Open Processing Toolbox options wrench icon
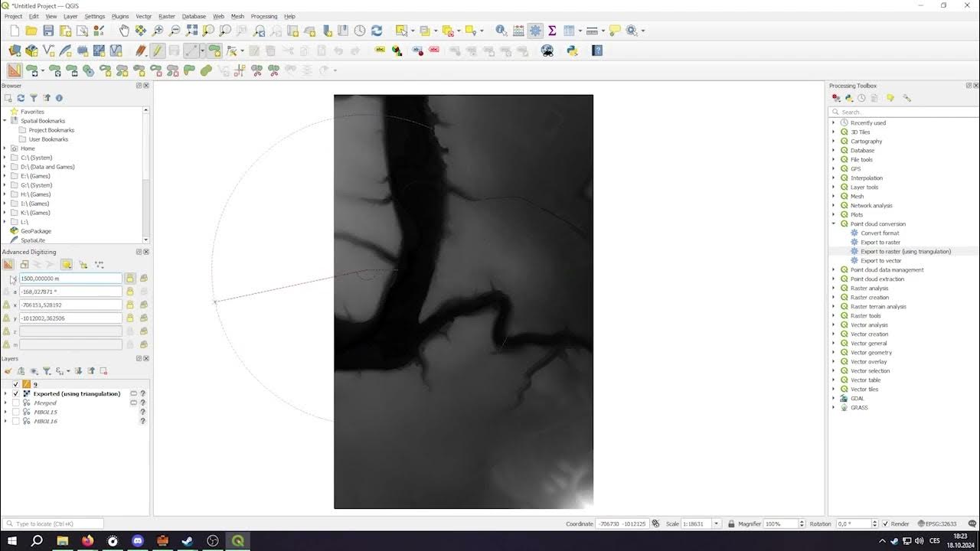Viewport: 980px width, 551px height. 907,98
